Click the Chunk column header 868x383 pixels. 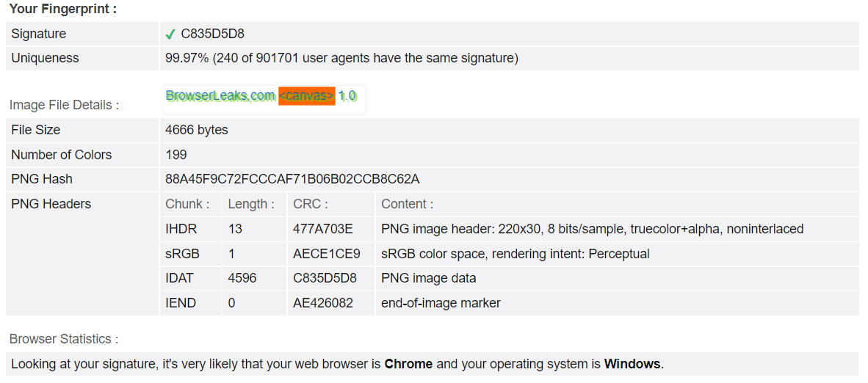[187, 204]
